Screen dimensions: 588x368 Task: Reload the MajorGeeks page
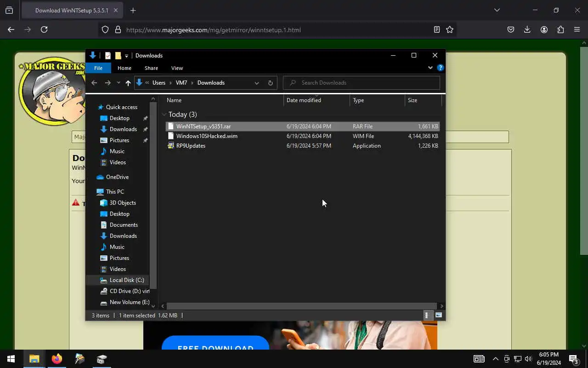(x=44, y=29)
